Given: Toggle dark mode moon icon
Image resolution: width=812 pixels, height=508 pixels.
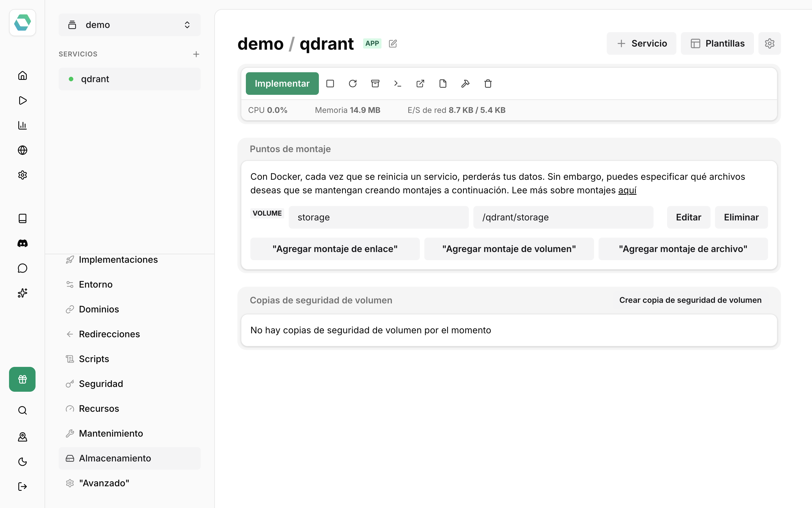Looking at the screenshot, I should coord(23,462).
